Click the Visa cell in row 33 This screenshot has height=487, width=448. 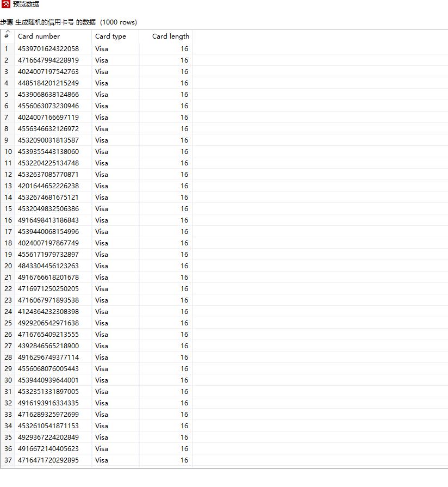tap(102, 415)
